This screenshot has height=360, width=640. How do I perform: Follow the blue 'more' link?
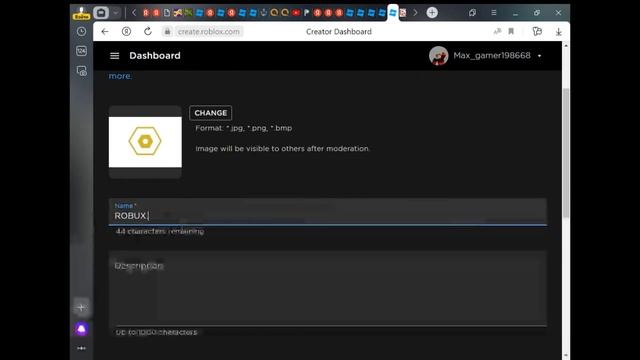[x=120, y=76]
